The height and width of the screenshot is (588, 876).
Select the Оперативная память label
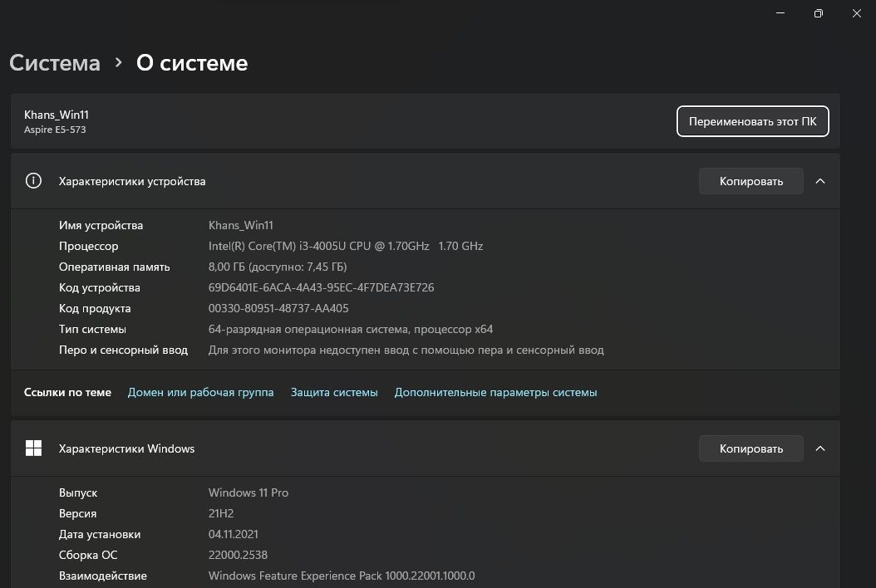pos(115,267)
